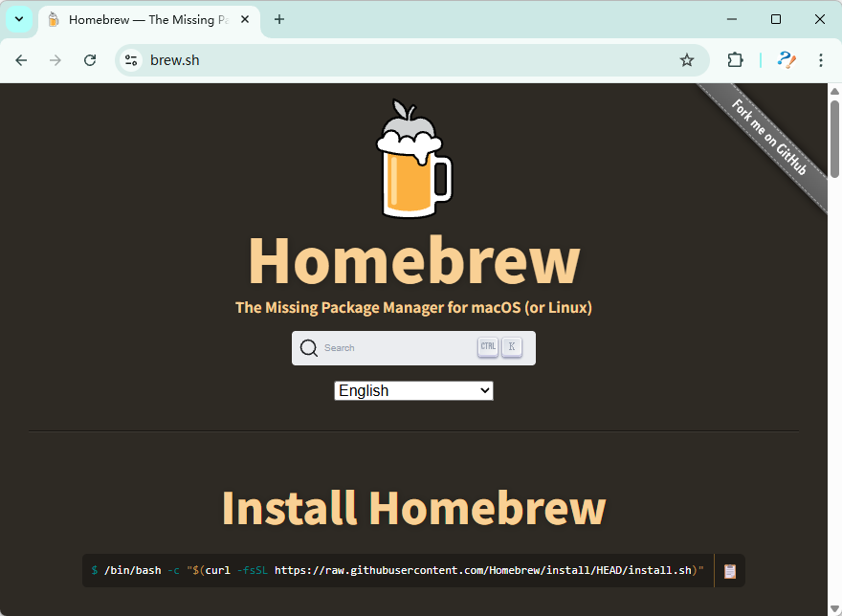This screenshot has height=616, width=842.
Task: Click the Homebrew beer mug logo
Action: (413, 158)
